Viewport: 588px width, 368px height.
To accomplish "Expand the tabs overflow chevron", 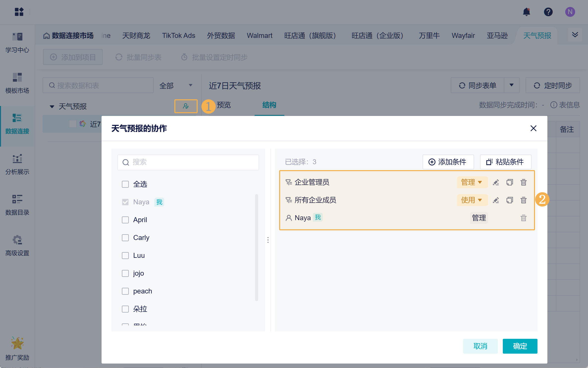I will 575,35.
